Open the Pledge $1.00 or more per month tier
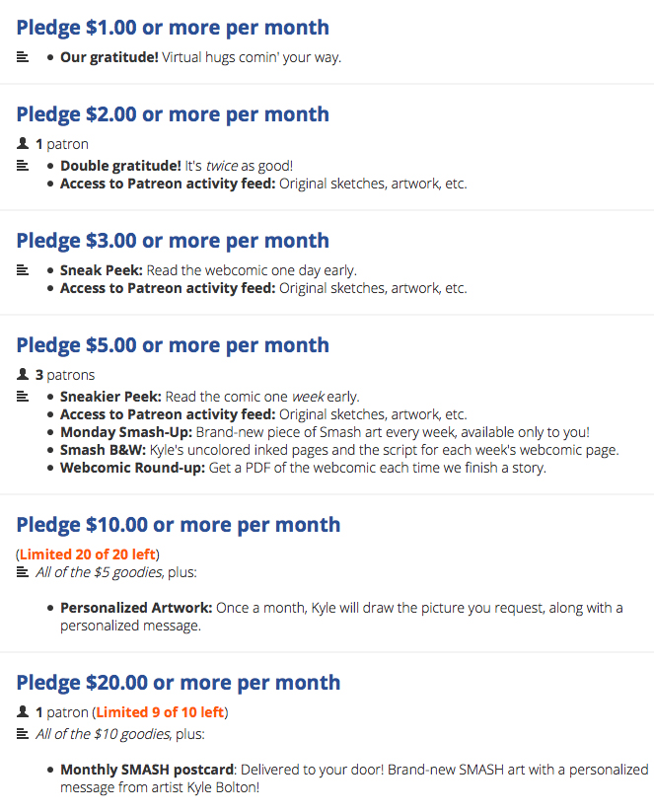 173,28
